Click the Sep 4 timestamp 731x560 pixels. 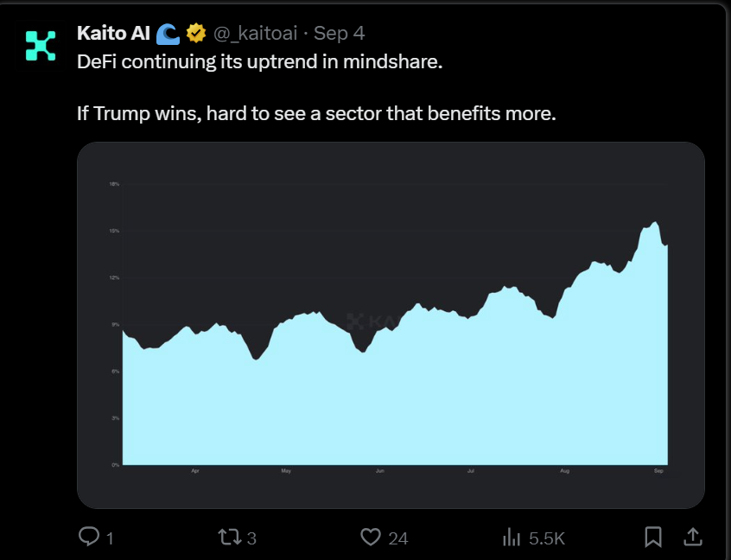(x=339, y=34)
